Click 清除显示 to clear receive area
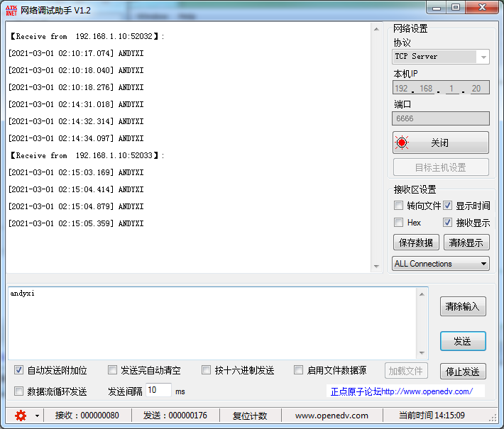 click(x=466, y=243)
